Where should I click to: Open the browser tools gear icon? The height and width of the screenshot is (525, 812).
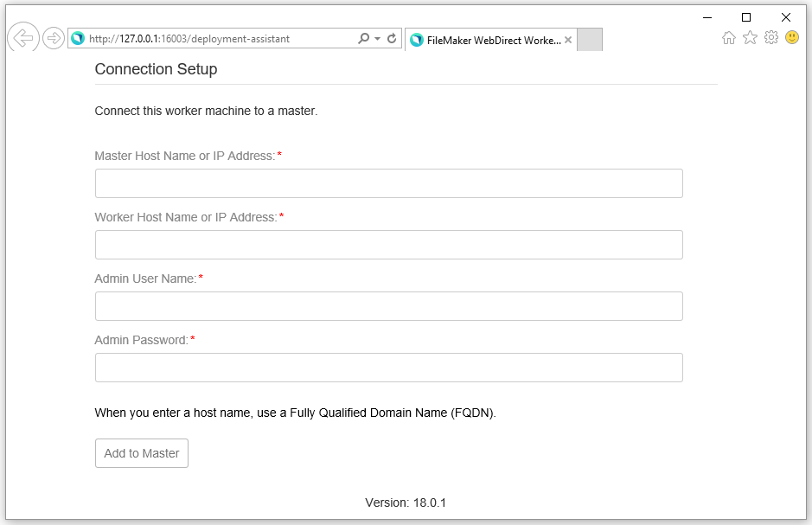(770, 38)
